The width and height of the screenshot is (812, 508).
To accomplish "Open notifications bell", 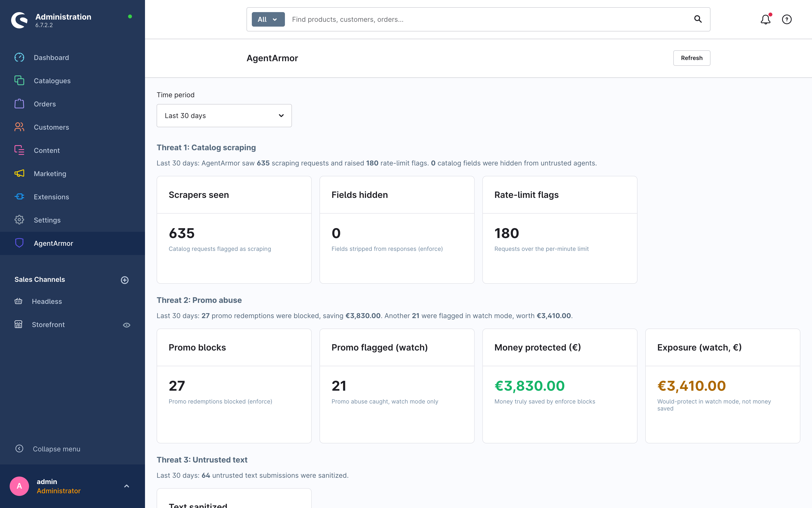I will [x=766, y=20].
